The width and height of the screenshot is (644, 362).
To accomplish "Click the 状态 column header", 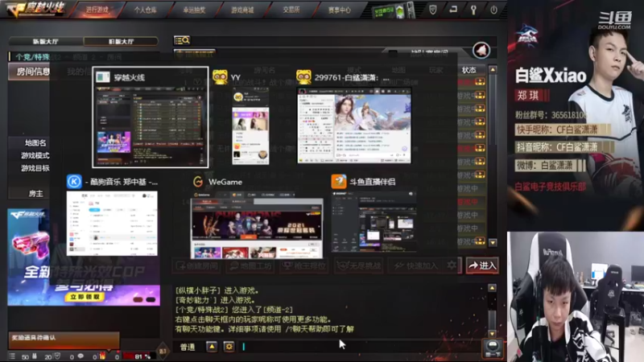I will click(x=469, y=70).
